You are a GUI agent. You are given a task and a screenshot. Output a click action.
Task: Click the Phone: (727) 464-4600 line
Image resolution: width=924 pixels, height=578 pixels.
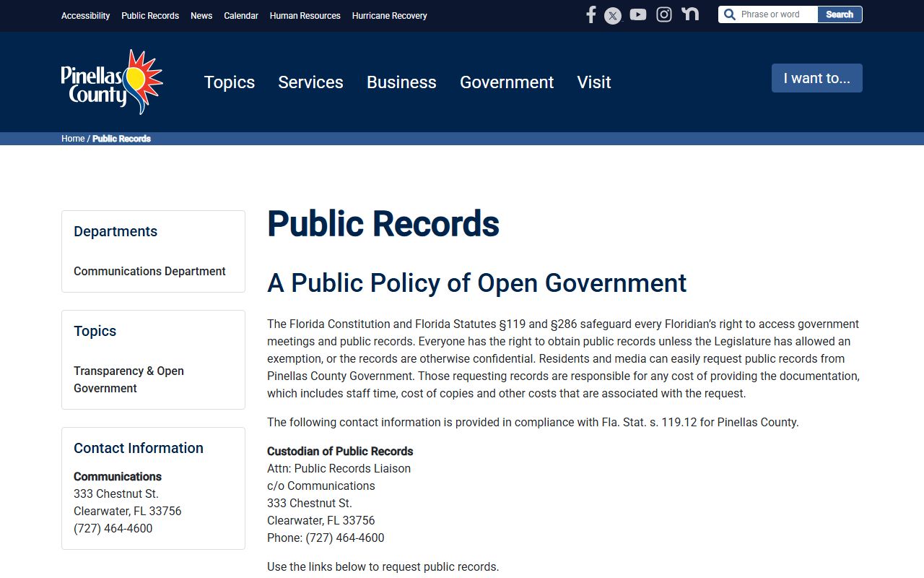coord(326,538)
